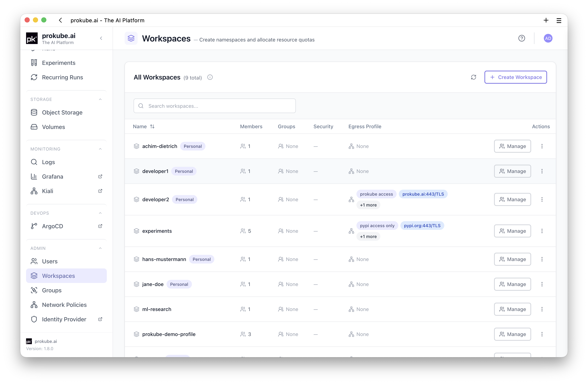The height and width of the screenshot is (384, 588).
Task: Open kebab menu for experiments row
Action: pyautogui.click(x=542, y=231)
